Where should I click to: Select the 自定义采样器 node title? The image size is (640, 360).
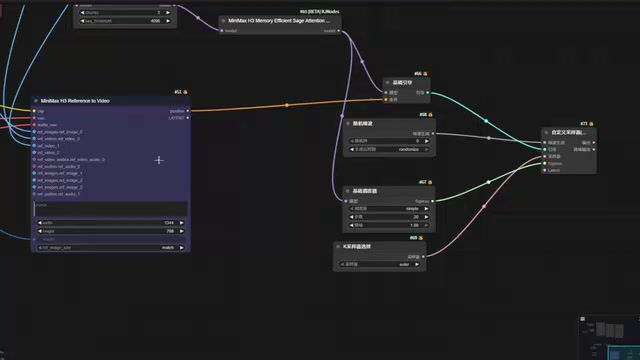569,133
